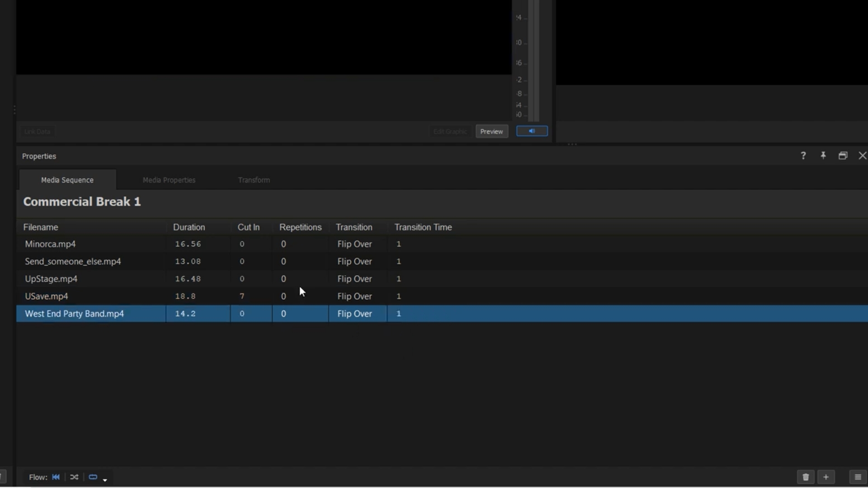Screen dimensions: 868x488
Task: Toggle the loop Flow icon
Action: 93,477
